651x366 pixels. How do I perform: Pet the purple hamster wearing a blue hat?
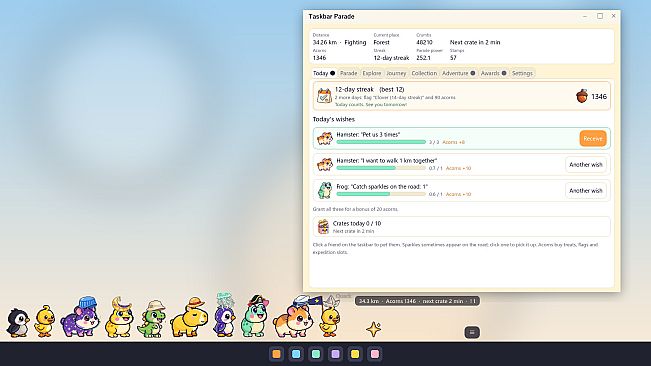click(x=81, y=317)
